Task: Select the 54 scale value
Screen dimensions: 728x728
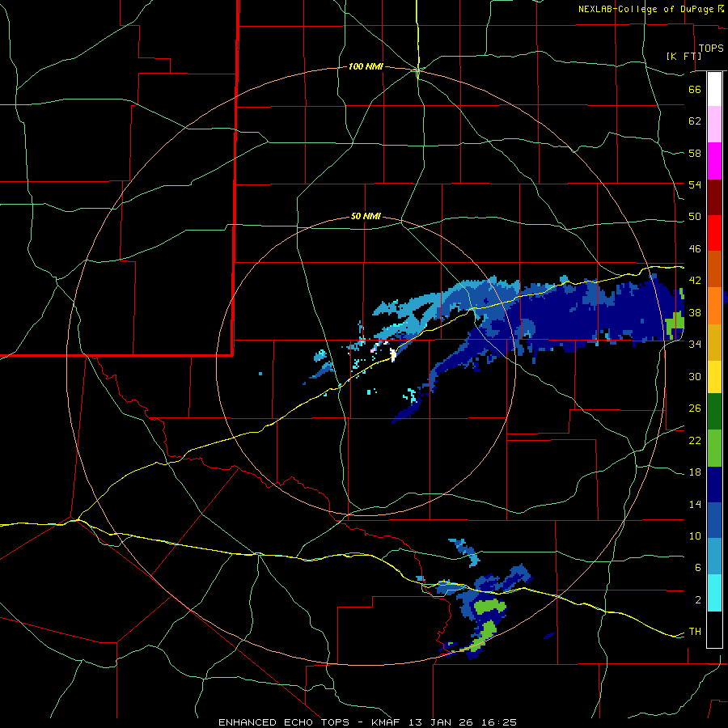Action: (695, 184)
